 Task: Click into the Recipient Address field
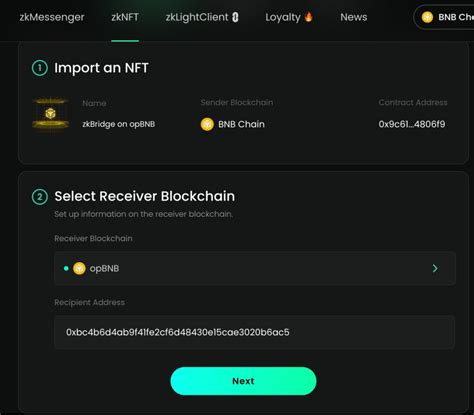coord(255,332)
